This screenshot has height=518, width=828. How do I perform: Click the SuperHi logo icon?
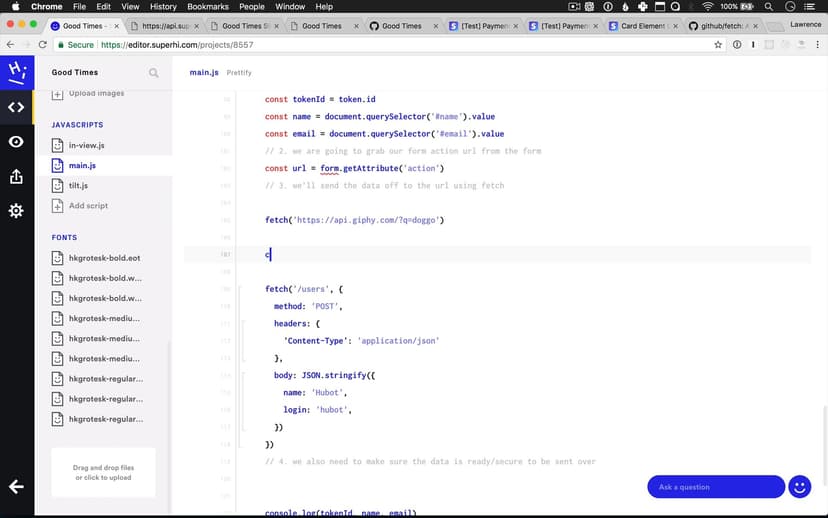click(16, 72)
